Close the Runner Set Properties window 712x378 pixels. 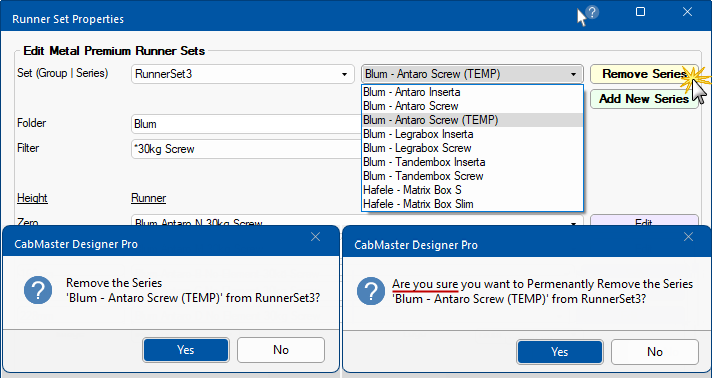(x=687, y=12)
